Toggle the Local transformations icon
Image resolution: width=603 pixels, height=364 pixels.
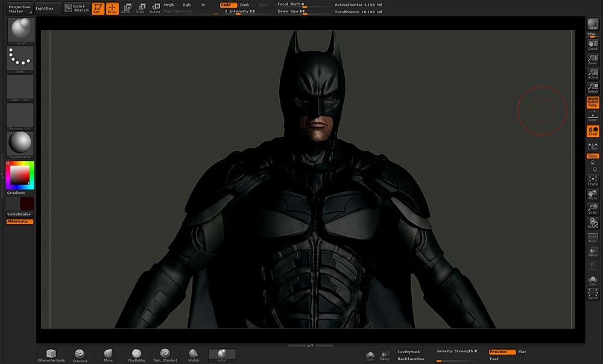593,131
